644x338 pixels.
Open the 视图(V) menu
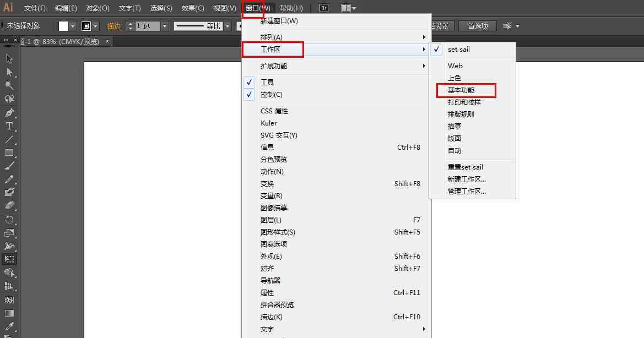(225, 8)
